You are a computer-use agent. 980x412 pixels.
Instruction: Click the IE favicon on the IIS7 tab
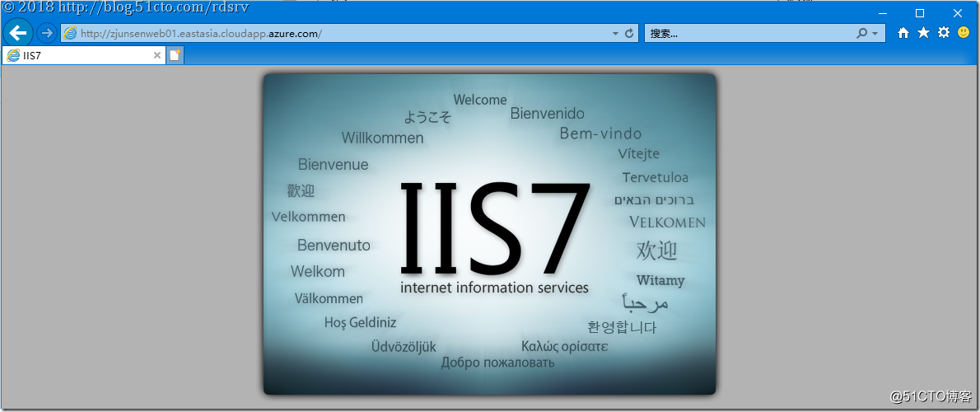pos(12,55)
